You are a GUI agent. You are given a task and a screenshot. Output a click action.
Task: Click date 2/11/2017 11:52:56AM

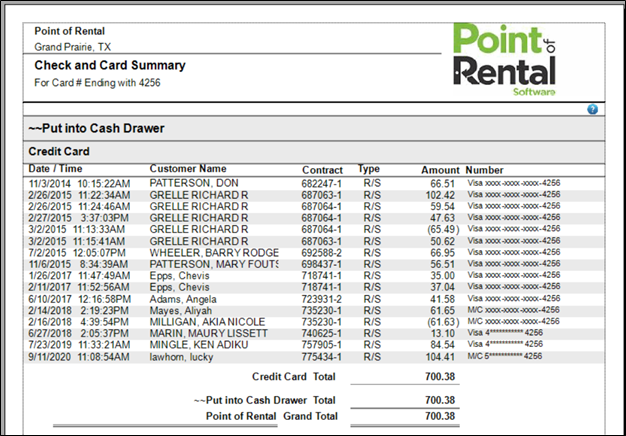coord(79,287)
